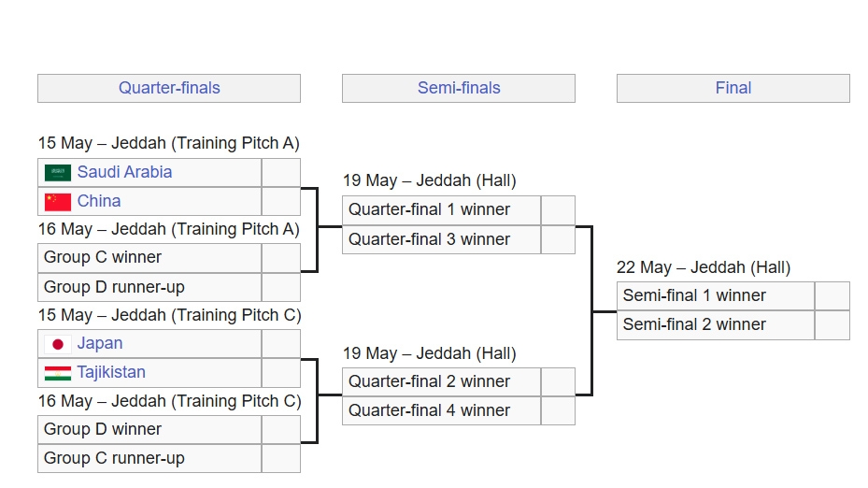Click the Quarter-final 4 winner cell
Screen dimensions: 868x488
coord(441,411)
